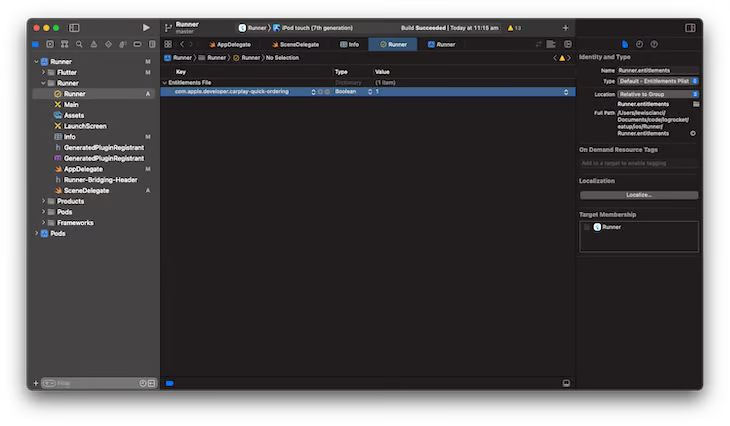Expand the Flutter folder

click(43, 72)
